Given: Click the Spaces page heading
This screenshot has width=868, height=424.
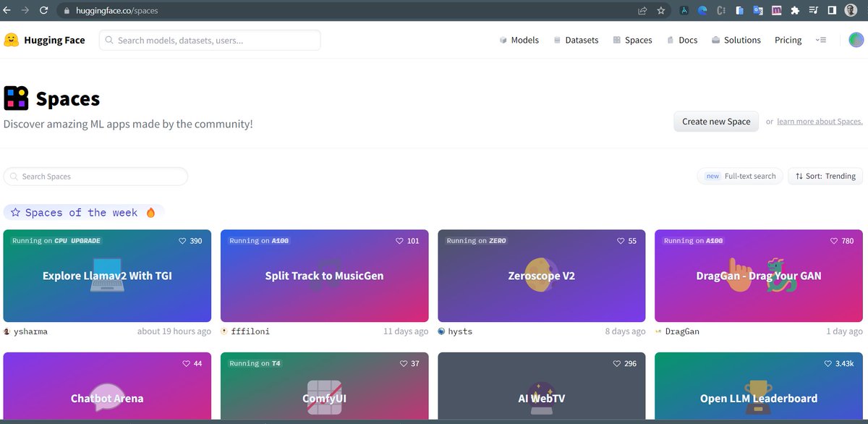Looking at the screenshot, I should click(68, 98).
